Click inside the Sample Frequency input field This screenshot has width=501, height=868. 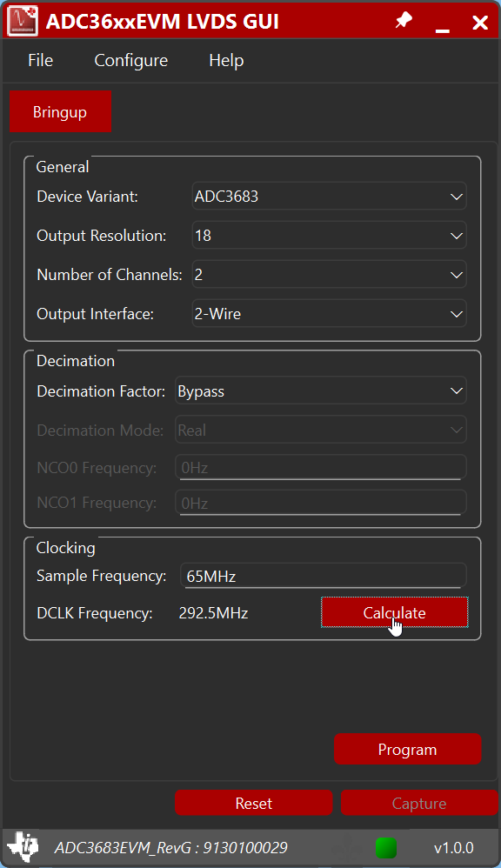(x=322, y=574)
